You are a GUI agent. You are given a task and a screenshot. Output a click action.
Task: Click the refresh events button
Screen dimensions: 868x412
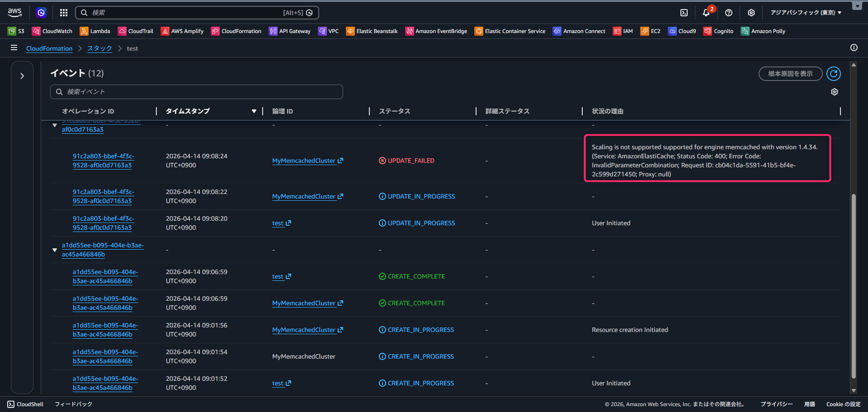(833, 74)
